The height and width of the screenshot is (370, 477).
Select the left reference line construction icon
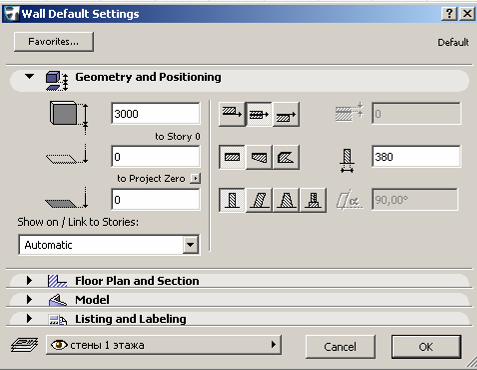[232, 114]
